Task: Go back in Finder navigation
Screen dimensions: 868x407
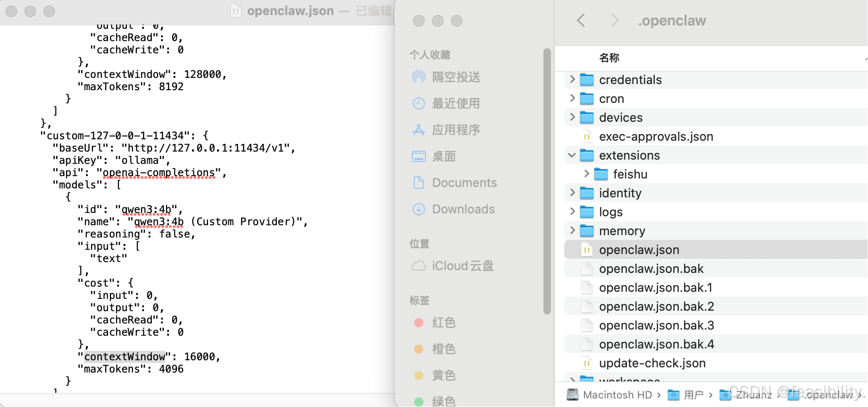Action: [581, 20]
